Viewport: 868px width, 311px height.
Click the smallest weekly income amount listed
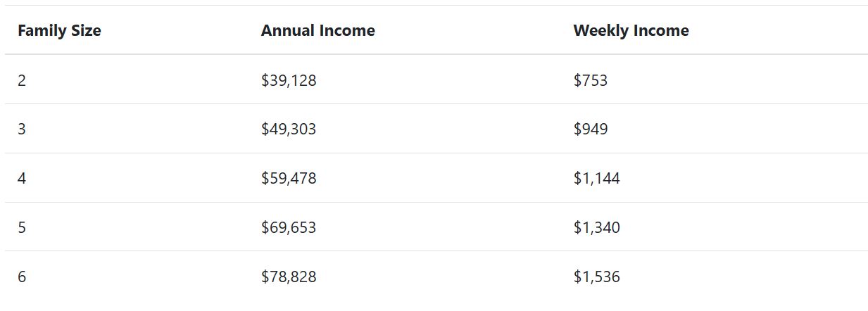(590, 80)
